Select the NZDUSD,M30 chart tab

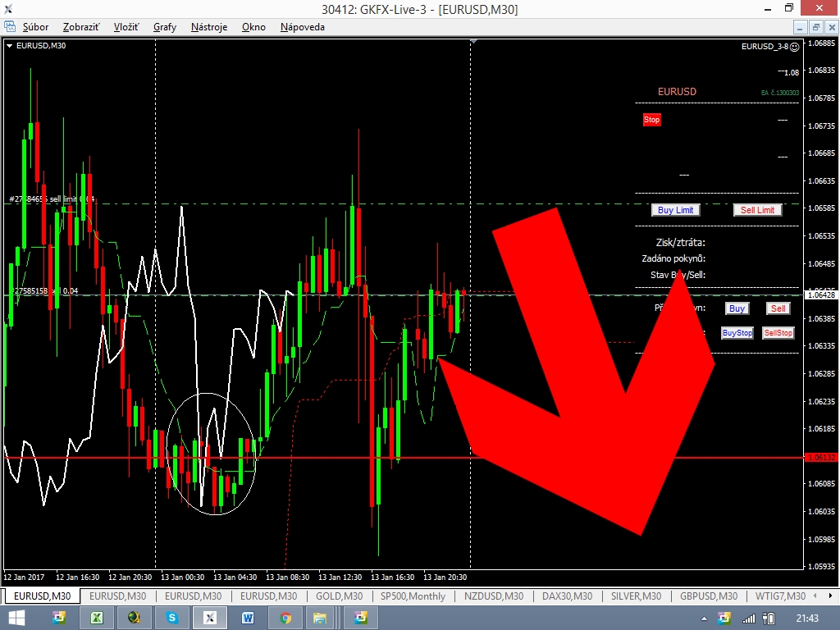(493, 596)
